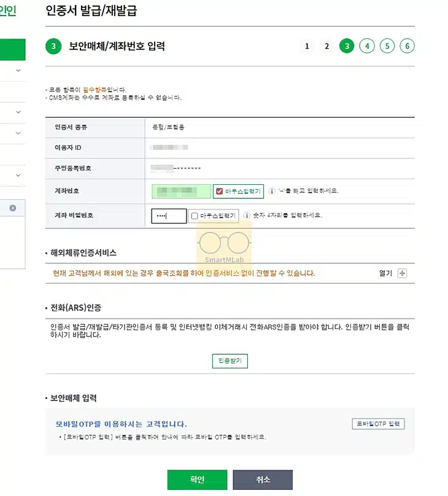Uncheck 마우스입력기 for the account number field
The width and height of the screenshot is (448, 496).
[219, 190]
